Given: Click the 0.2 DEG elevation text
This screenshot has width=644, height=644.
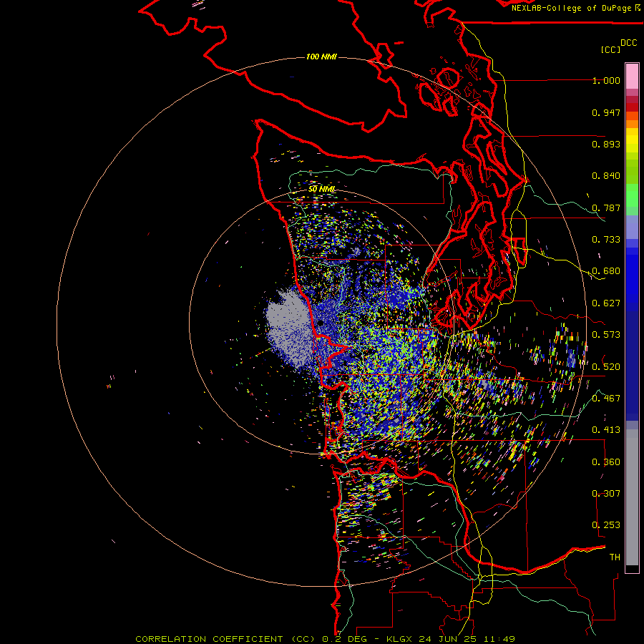Looking at the screenshot, I should pos(344,639).
